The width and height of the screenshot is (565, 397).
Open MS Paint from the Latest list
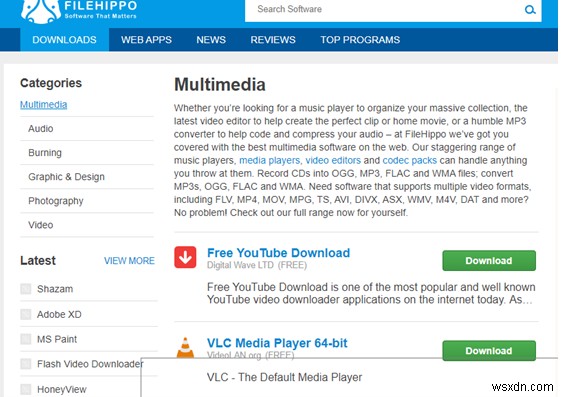pos(57,339)
